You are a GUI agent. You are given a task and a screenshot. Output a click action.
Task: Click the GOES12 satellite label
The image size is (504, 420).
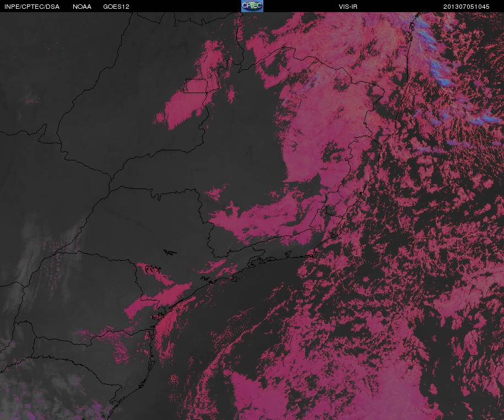pos(116,7)
